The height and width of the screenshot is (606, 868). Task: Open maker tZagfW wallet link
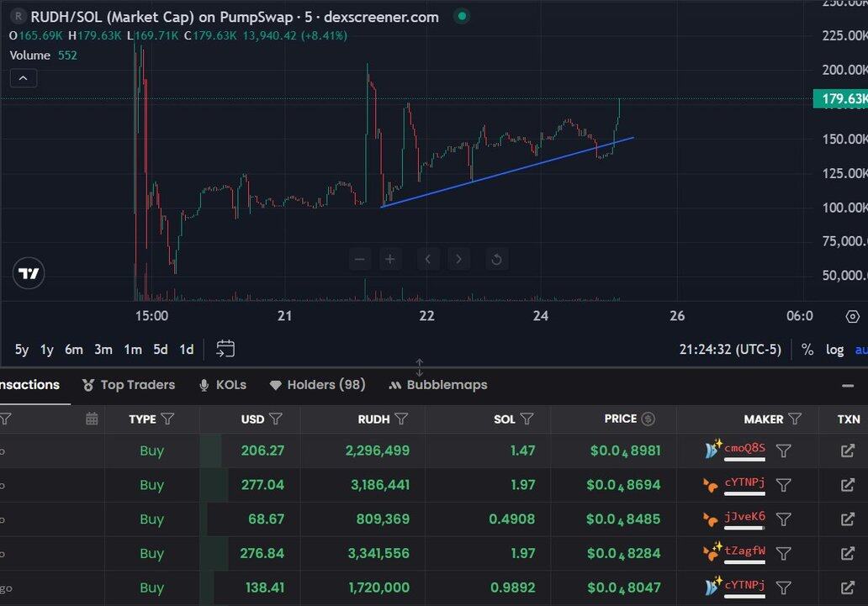tap(744, 551)
